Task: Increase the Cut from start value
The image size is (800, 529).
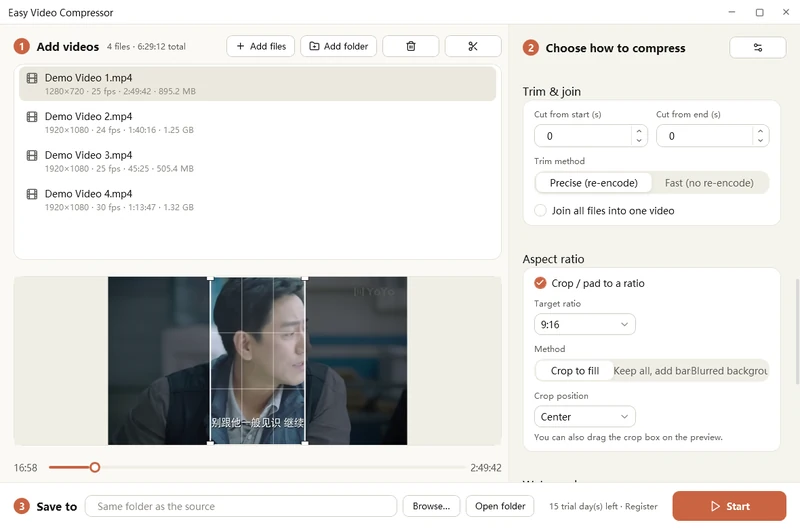Action: tap(639, 131)
